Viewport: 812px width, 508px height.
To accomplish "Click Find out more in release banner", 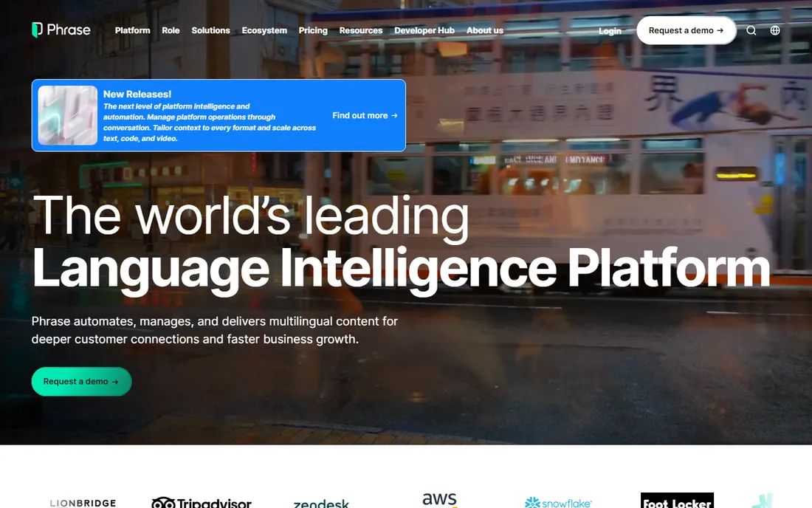I will point(365,115).
